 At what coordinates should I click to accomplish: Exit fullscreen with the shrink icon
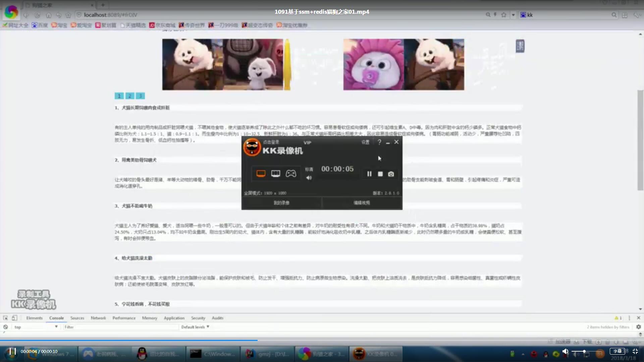click(635, 351)
